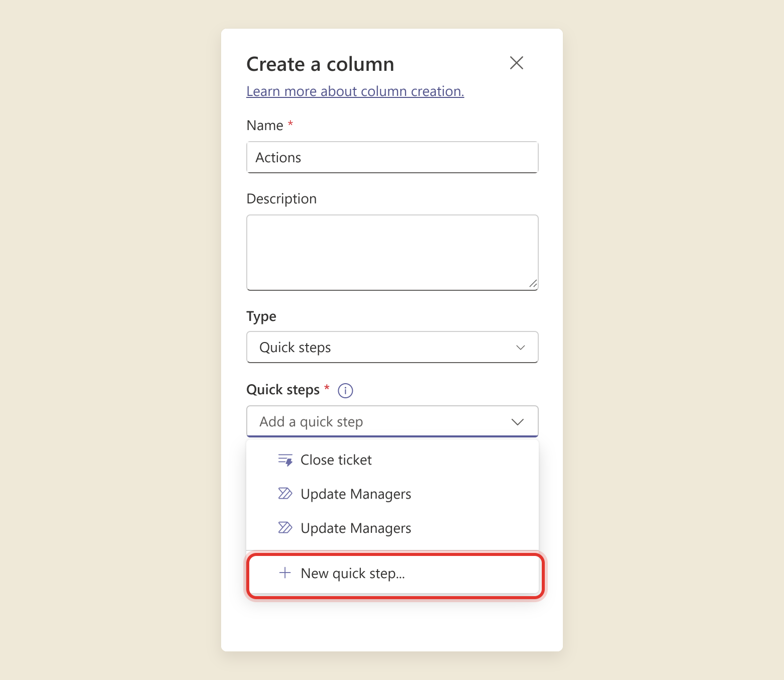Open the Type dropdown showing Quick steps
This screenshot has height=680, width=784.
coord(393,347)
